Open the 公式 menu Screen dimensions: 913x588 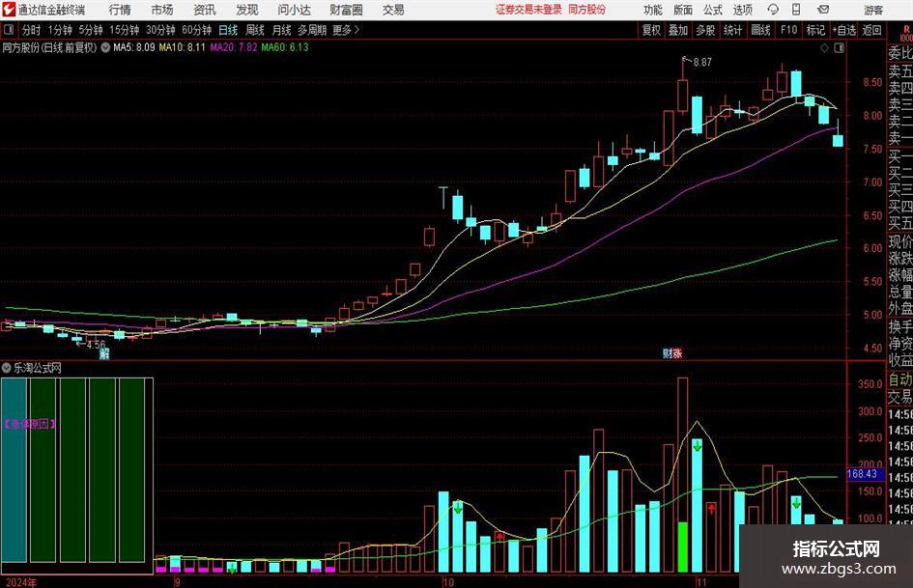point(712,10)
